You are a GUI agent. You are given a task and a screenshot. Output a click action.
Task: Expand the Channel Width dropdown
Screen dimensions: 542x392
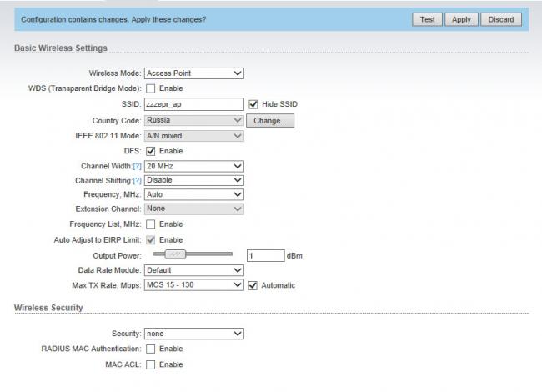tap(193, 167)
